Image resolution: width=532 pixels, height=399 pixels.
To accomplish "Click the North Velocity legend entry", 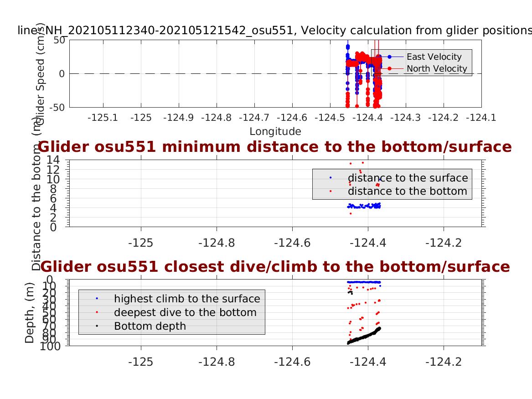I will 423,68.
